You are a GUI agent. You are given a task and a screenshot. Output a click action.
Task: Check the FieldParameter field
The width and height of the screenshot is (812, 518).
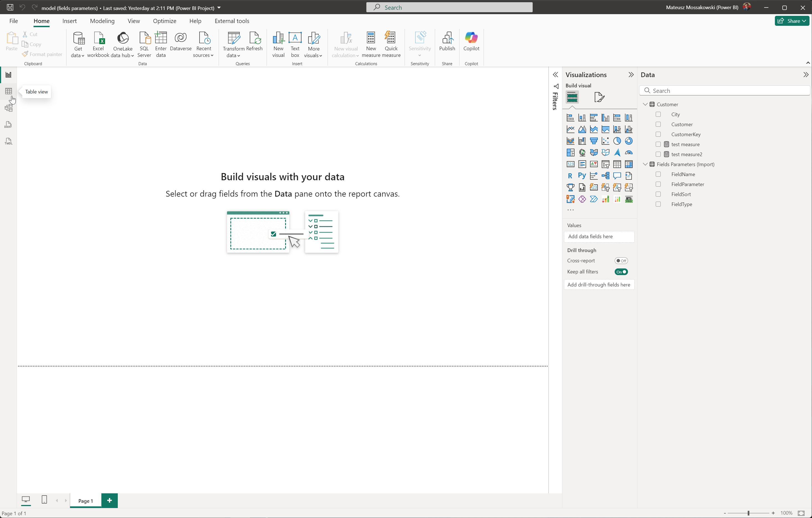click(x=658, y=184)
